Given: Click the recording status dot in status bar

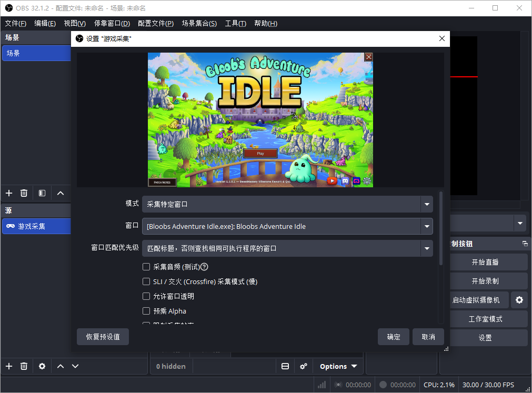Looking at the screenshot, I should [x=383, y=385].
